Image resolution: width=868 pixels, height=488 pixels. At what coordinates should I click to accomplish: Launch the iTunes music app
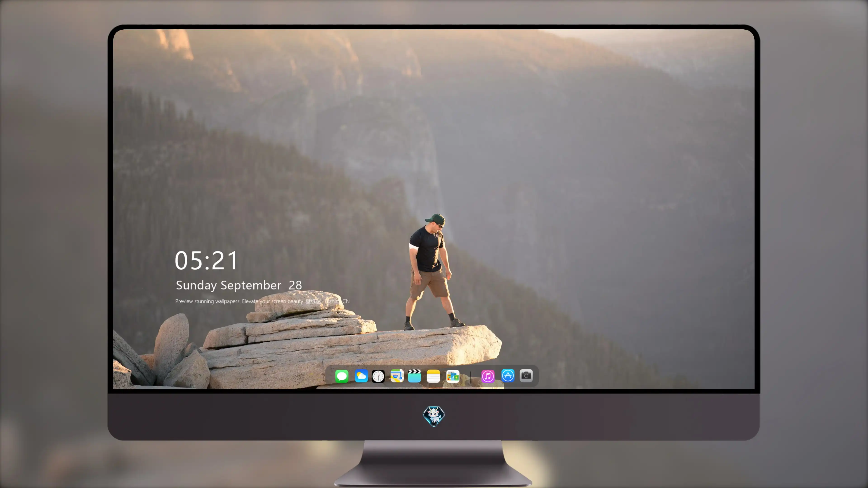click(488, 376)
